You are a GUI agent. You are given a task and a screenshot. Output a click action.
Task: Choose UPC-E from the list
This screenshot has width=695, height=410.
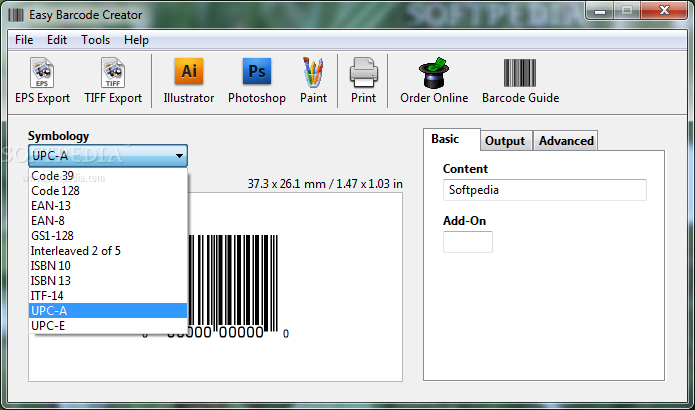(108, 326)
